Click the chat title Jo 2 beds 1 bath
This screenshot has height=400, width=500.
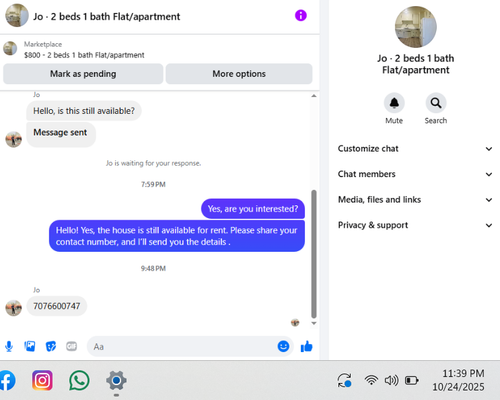pyautogui.click(x=106, y=16)
